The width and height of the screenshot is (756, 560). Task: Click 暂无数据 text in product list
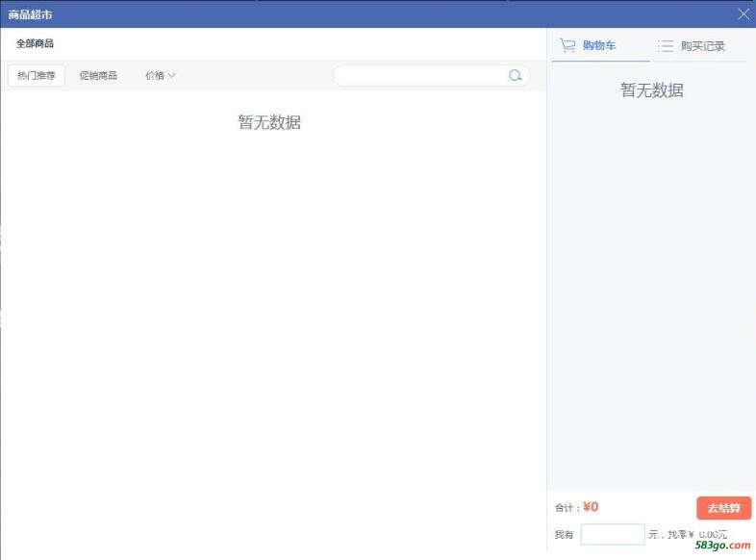tap(269, 122)
